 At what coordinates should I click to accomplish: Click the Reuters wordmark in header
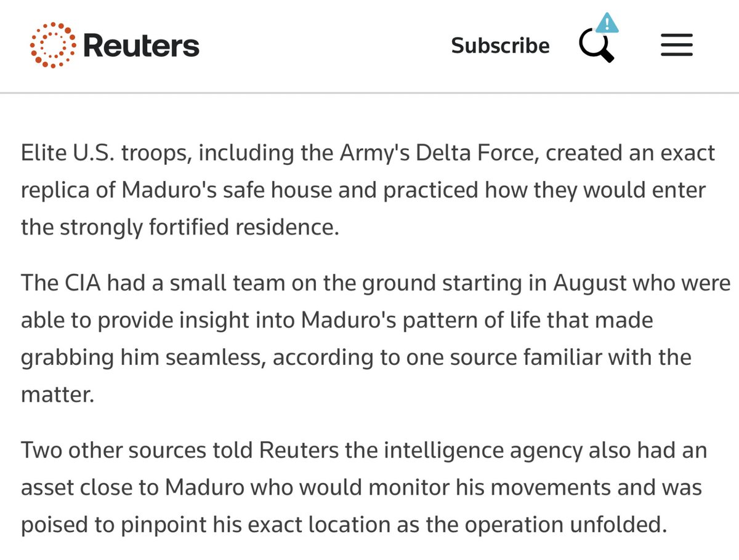141,46
